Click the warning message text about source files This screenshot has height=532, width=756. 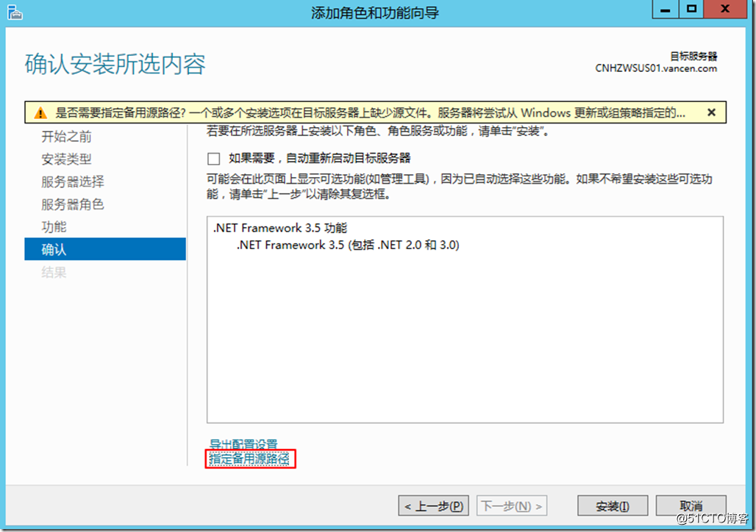(370, 113)
